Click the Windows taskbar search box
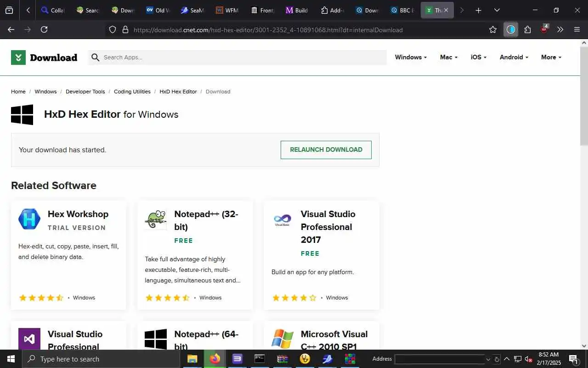The height and width of the screenshot is (368, 588). [x=101, y=359]
